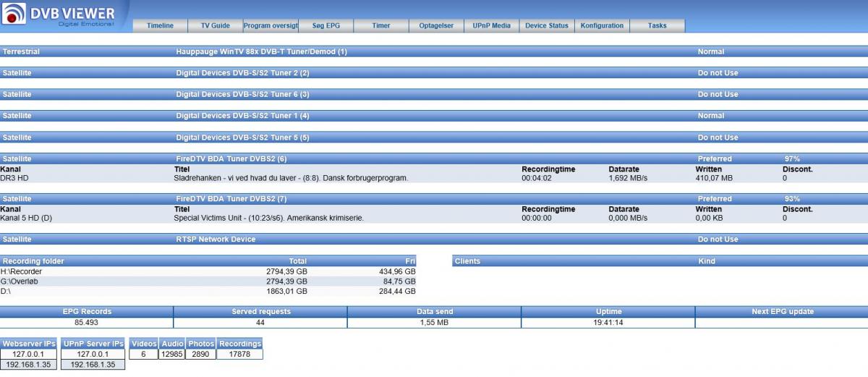Open the Optagelser recordings tab
The height and width of the screenshot is (377, 868).
tap(436, 25)
